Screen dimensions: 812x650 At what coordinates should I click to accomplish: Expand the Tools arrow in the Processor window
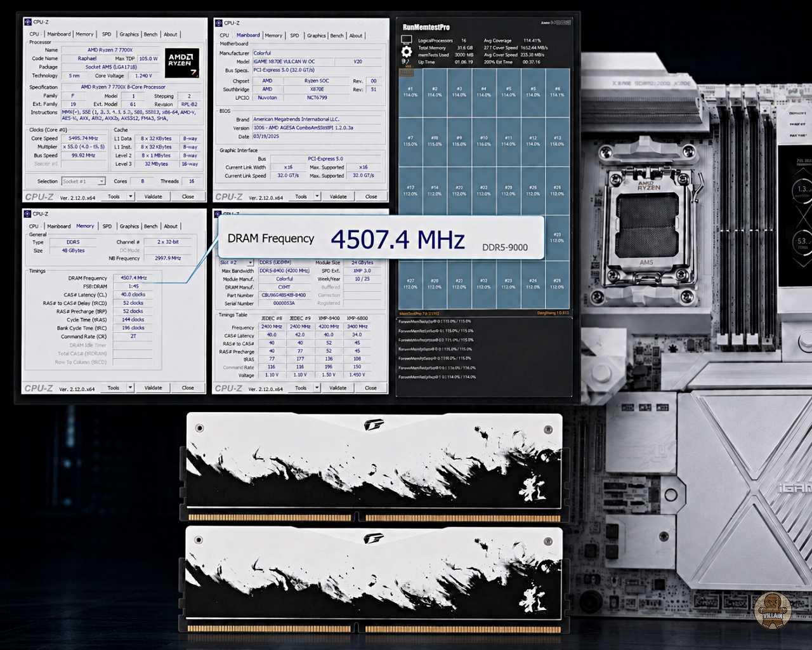click(131, 197)
